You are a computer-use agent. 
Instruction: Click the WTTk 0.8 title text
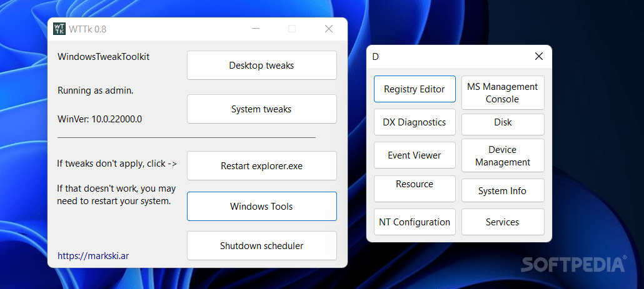(x=88, y=29)
